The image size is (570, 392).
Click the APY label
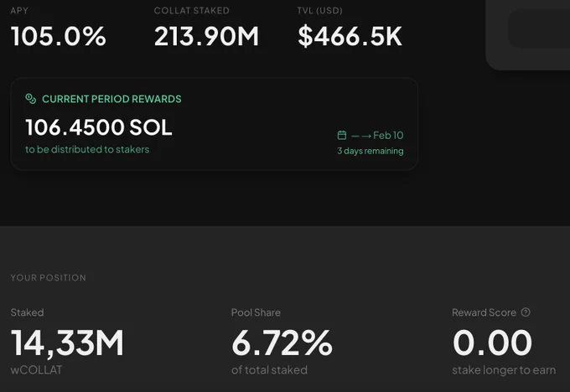(19, 11)
